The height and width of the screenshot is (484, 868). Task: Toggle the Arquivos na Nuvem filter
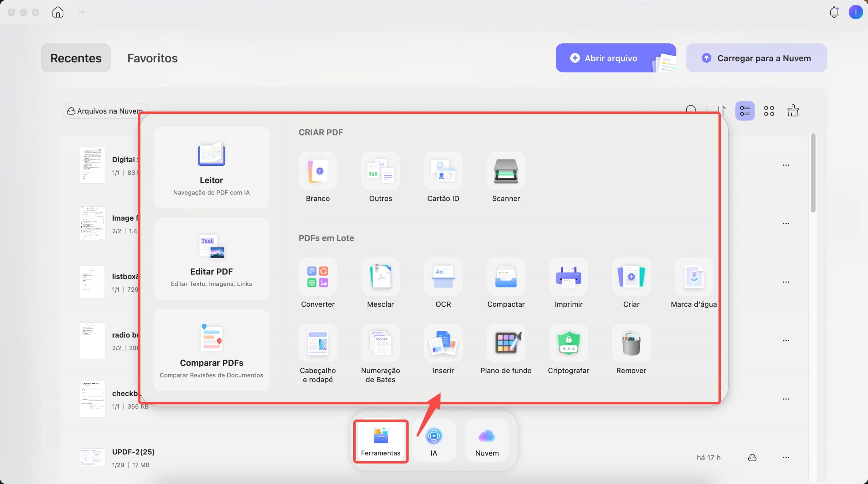click(105, 111)
